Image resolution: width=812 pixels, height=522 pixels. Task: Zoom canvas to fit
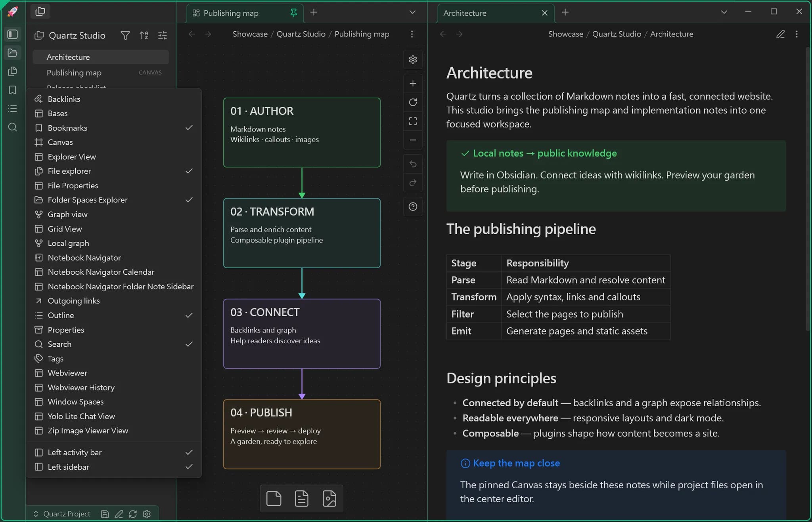pos(413,121)
